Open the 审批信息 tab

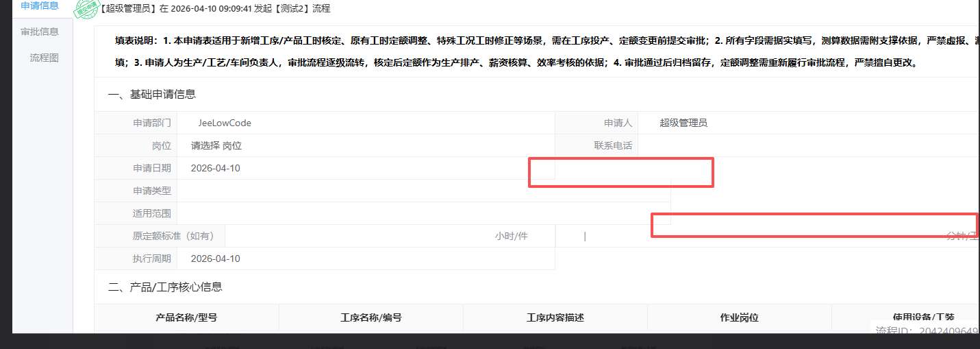tap(40, 32)
